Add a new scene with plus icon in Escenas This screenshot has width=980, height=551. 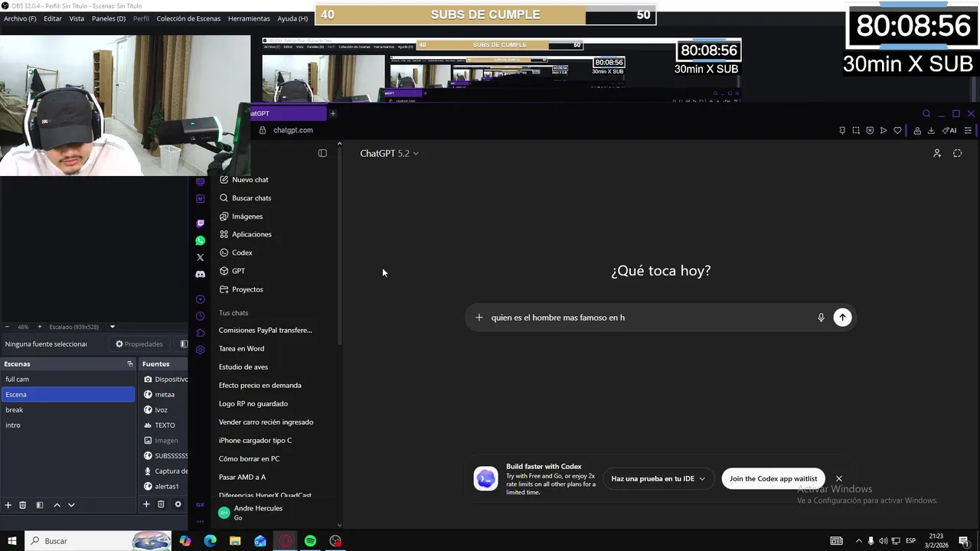[8, 504]
